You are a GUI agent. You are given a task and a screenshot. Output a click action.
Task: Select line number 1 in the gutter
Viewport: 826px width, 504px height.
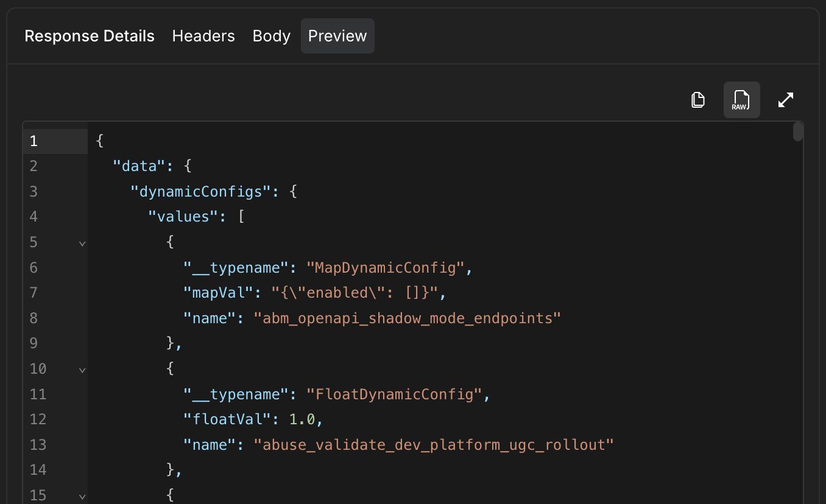click(x=34, y=141)
